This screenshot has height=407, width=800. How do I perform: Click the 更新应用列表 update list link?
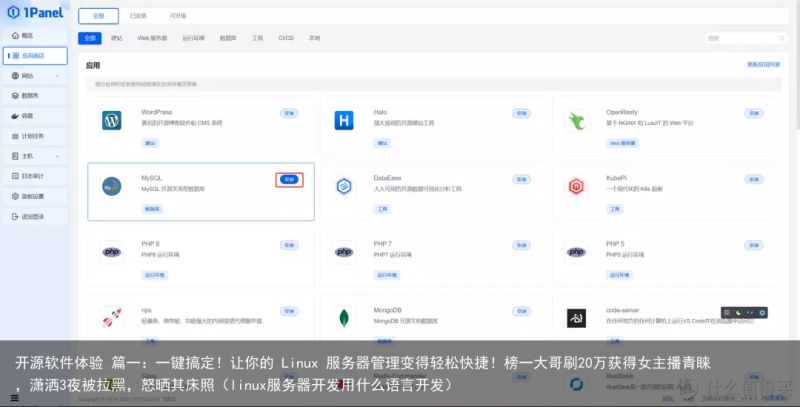(764, 65)
